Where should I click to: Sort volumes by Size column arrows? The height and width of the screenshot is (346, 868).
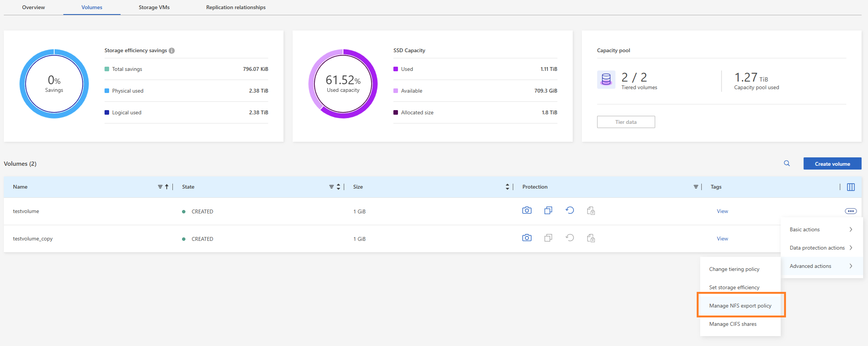pos(507,187)
